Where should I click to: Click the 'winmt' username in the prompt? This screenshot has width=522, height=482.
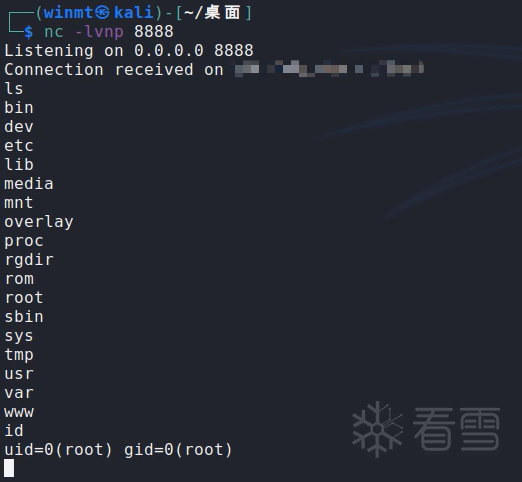(x=68, y=13)
